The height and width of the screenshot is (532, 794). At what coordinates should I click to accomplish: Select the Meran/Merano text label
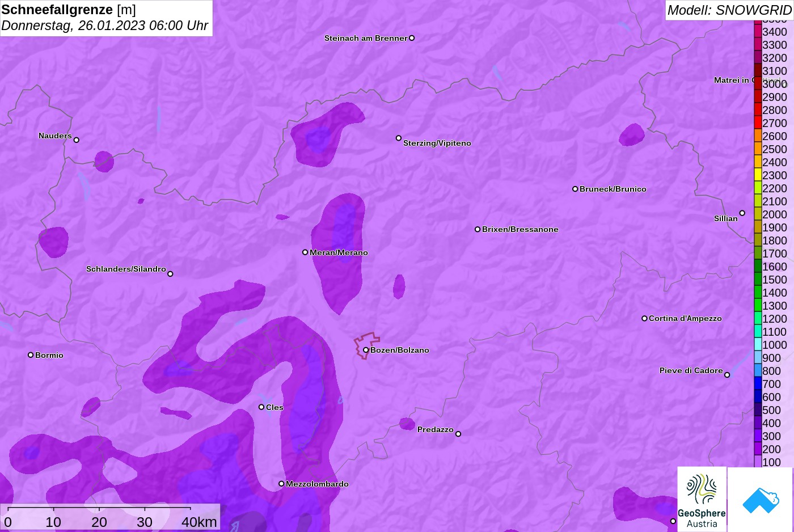tap(339, 252)
